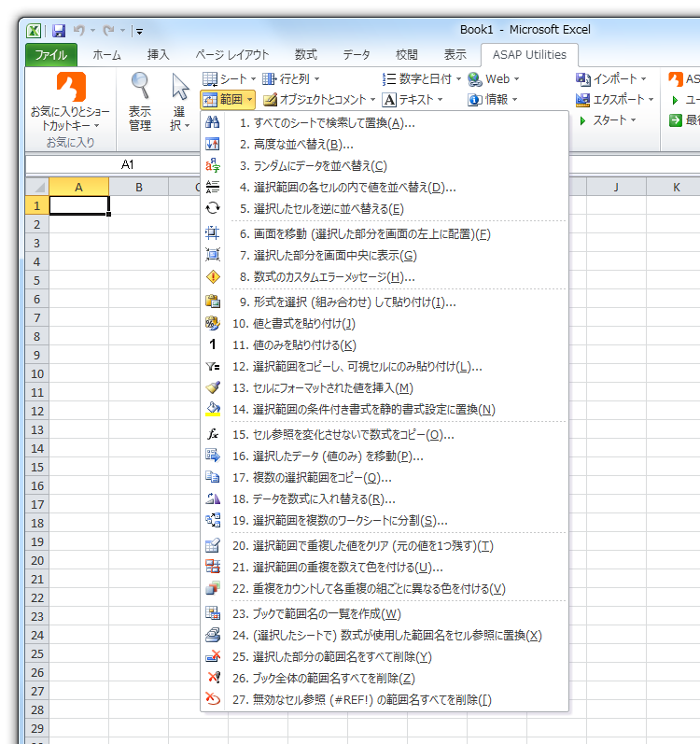
Task: Choose 4. 選択範囲の各セルの内で値を並べ替え
Action: 385,188
